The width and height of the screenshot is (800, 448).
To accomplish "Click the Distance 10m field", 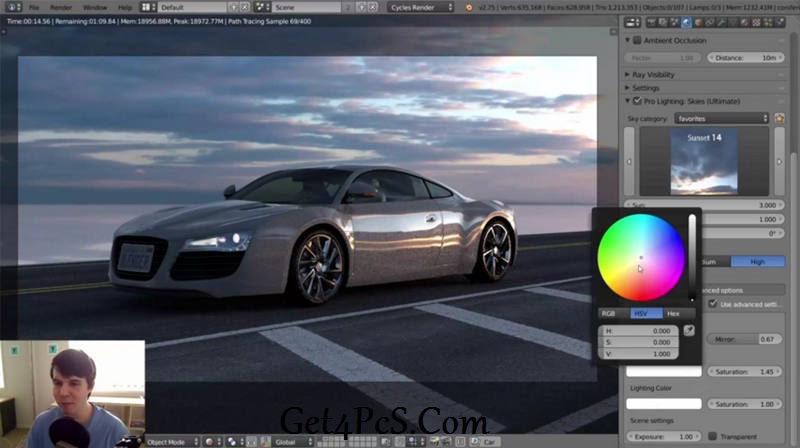I will (745, 58).
